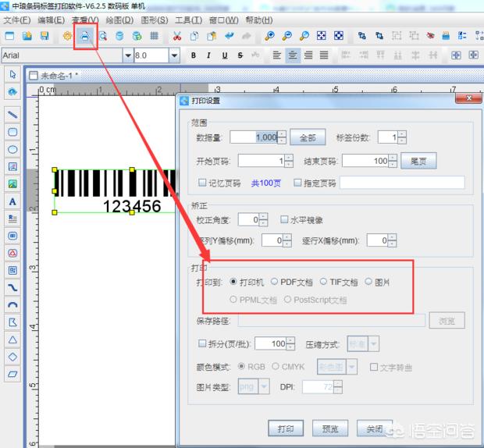Open the 编辑(E) menu
484x448 pixels.
pos(52,20)
